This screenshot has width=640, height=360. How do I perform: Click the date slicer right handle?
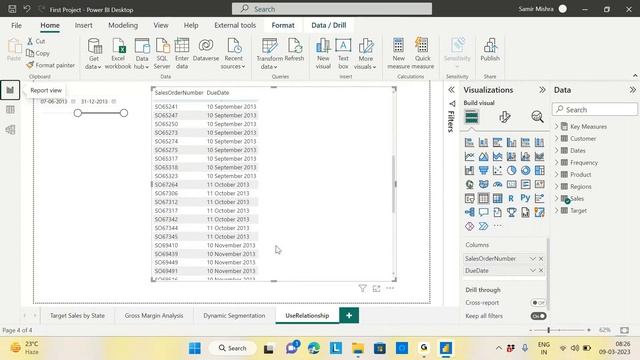(x=124, y=113)
